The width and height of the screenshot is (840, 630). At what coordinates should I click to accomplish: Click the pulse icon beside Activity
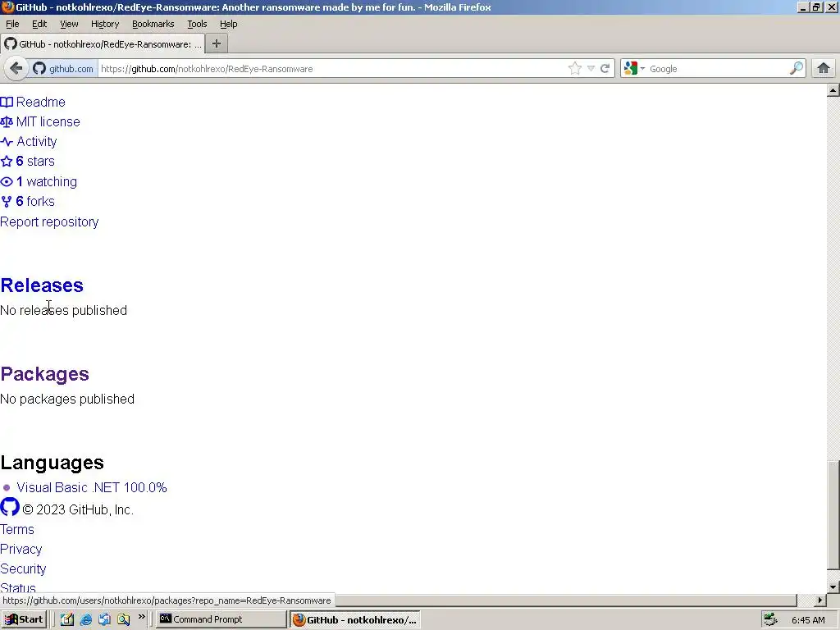click(7, 141)
